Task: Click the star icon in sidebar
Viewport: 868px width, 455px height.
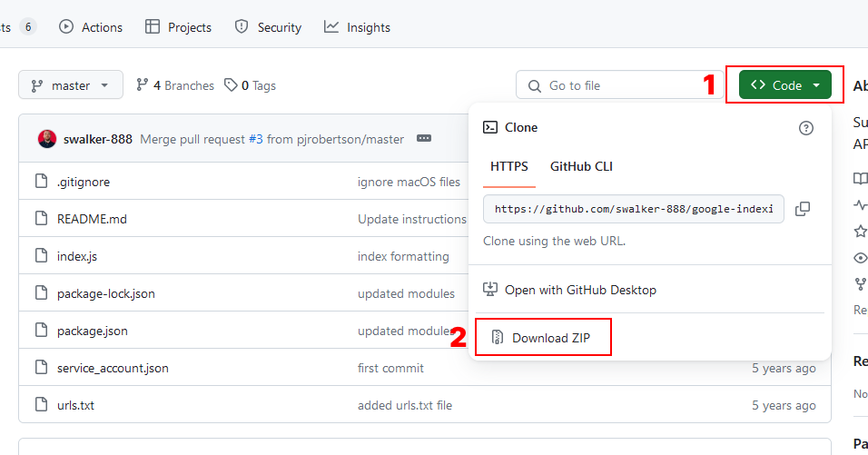Action: click(x=860, y=231)
